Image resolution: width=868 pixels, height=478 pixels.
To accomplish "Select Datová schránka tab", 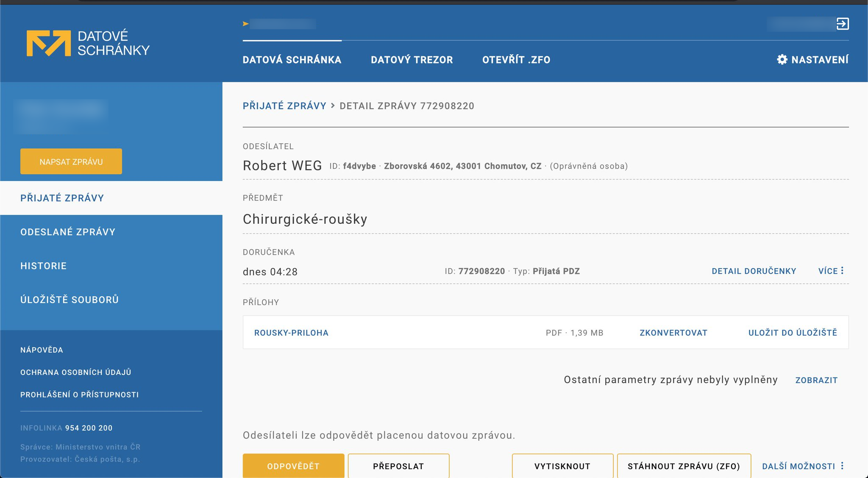I will point(292,60).
